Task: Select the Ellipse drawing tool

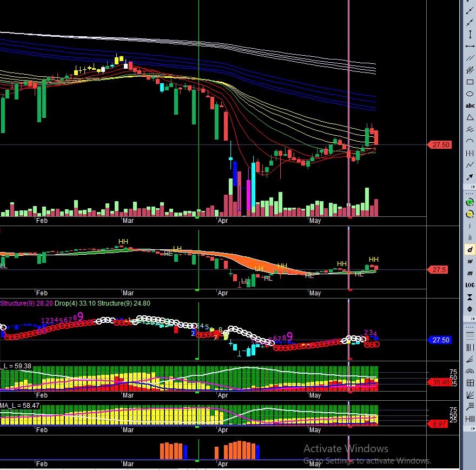Action: tap(470, 94)
